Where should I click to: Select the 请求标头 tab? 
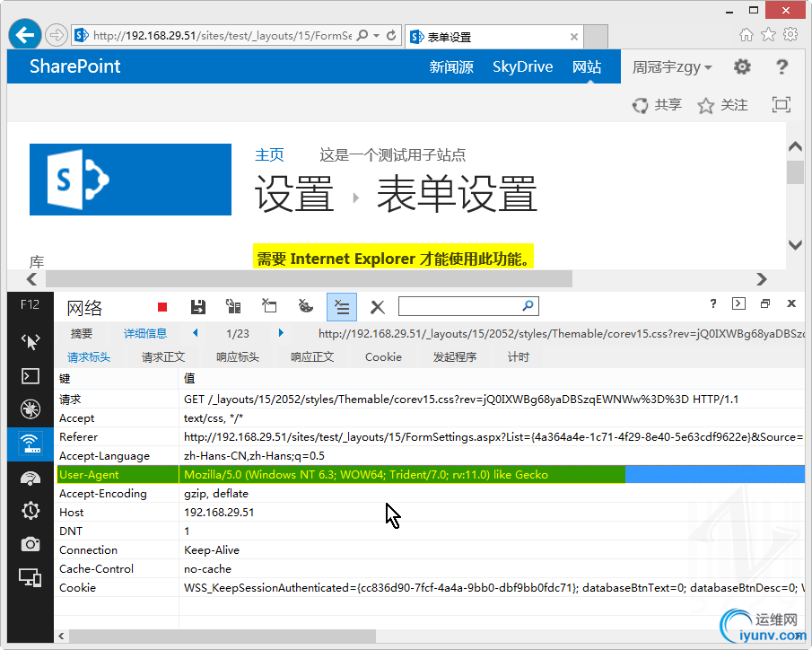89,357
